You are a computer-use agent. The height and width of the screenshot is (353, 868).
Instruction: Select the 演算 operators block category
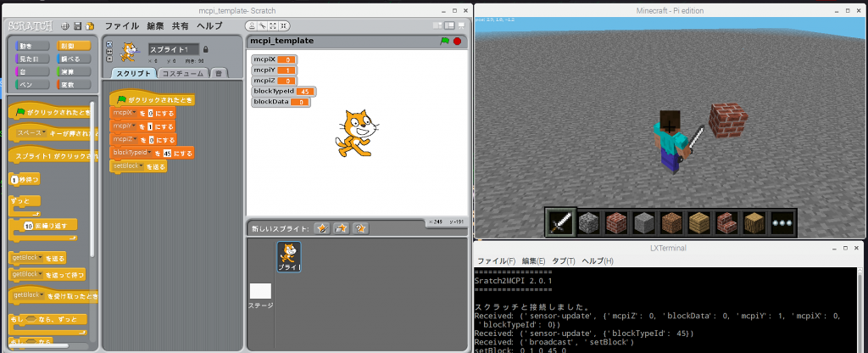[75, 71]
